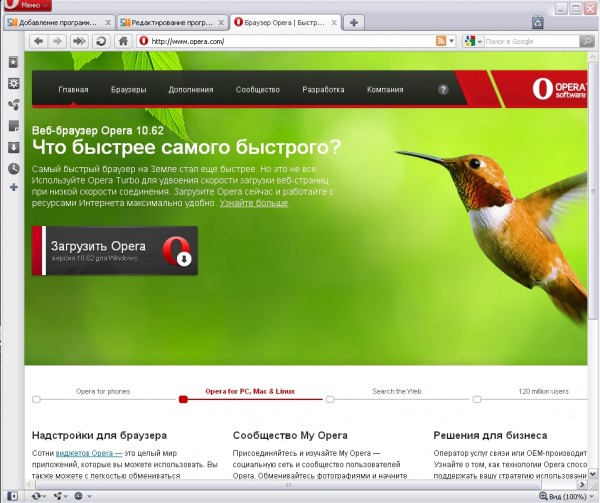600x503 pixels.
Task: Click the Решения для бизнеса heading
Action: click(x=490, y=435)
